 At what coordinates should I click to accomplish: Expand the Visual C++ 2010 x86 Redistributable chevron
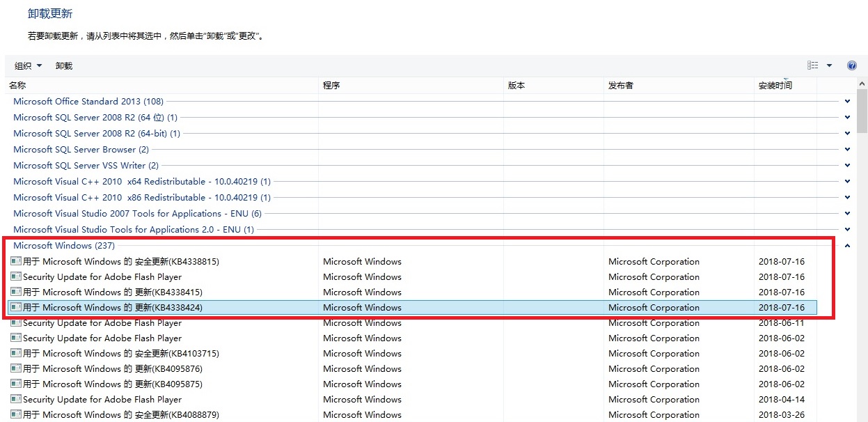tap(847, 198)
